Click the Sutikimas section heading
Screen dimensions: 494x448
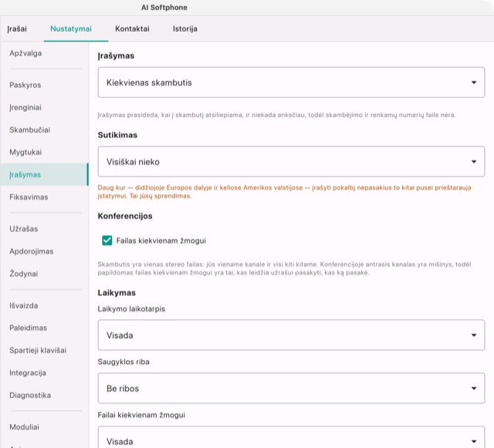pos(117,135)
